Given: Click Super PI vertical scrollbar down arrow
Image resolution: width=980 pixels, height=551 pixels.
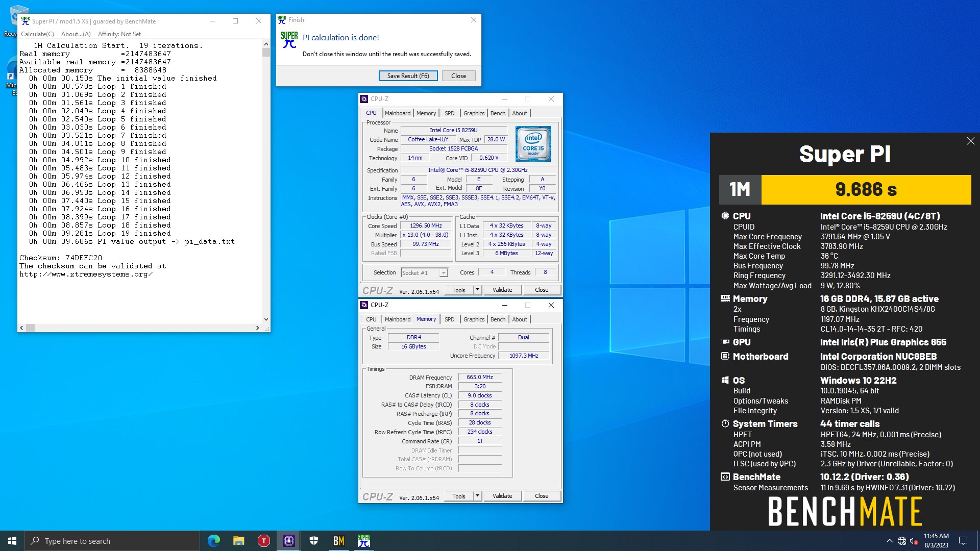Looking at the screenshot, I should 266,319.
